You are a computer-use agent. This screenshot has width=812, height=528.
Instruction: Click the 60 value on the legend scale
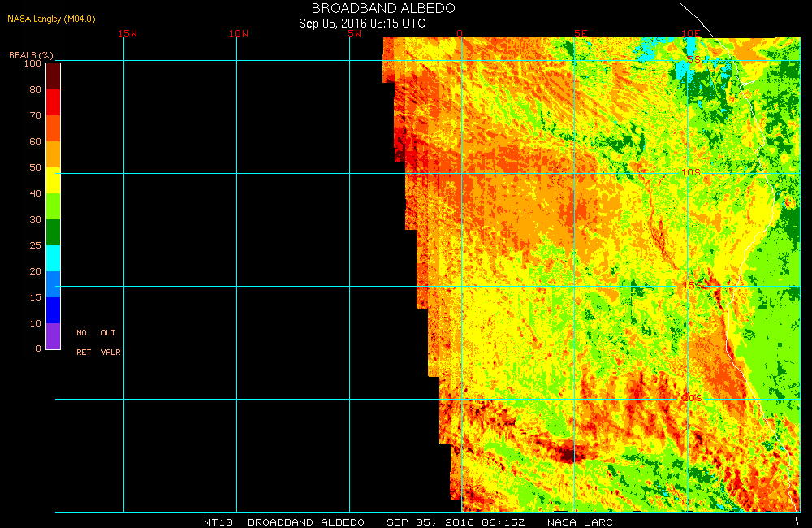pos(35,141)
